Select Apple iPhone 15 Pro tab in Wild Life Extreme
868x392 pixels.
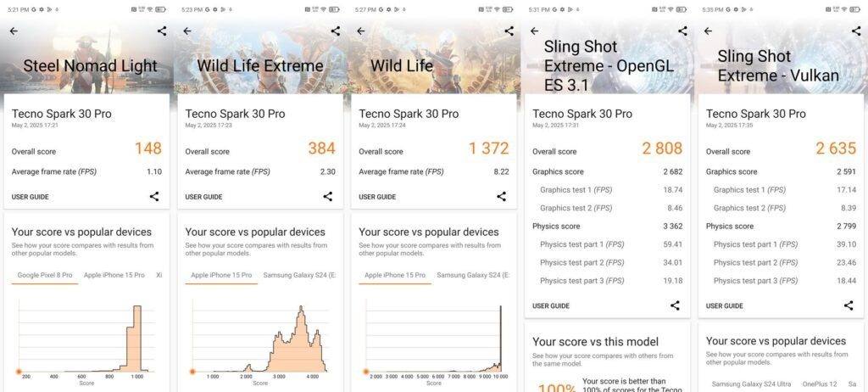pos(221,275)
